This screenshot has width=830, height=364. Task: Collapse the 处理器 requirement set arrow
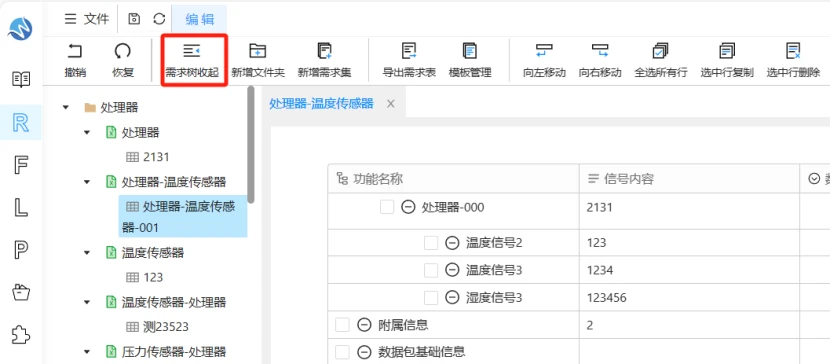click(x=87, y=132)
